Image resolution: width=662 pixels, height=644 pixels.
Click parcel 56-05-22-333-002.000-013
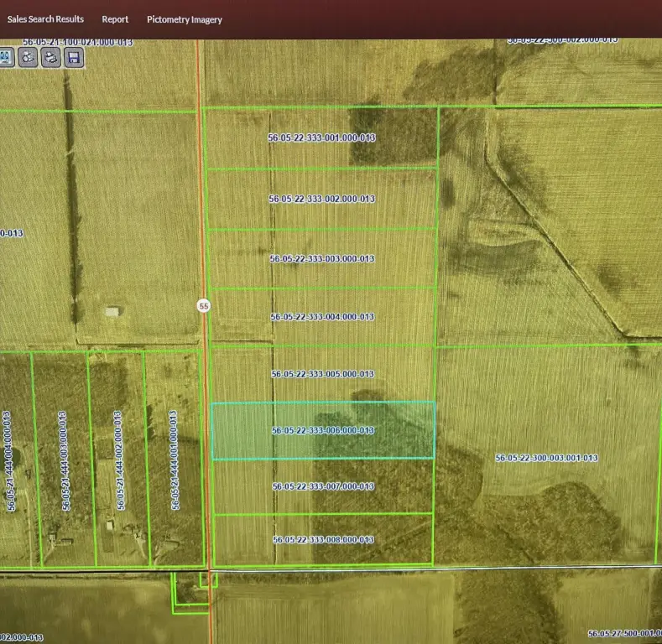[x=321, y=199]
